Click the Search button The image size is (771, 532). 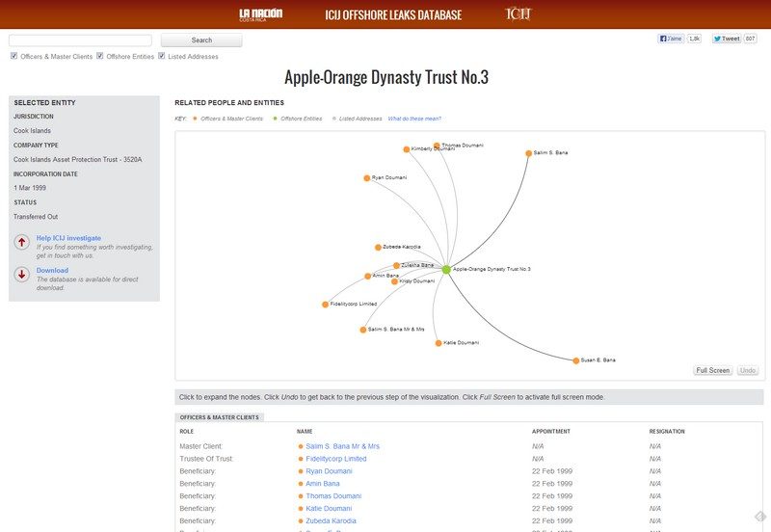click(x=201, y=40)
